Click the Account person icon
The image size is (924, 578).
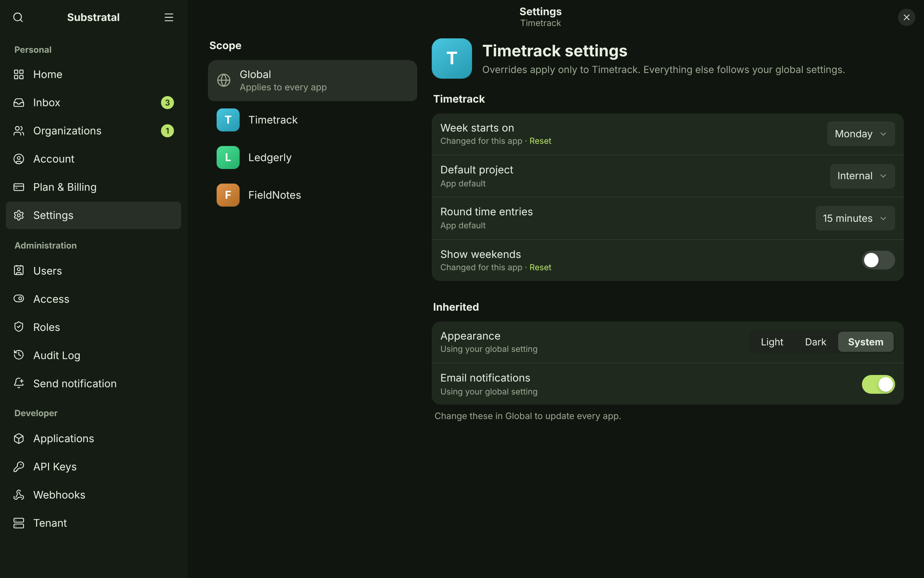[x=19, y=159]
